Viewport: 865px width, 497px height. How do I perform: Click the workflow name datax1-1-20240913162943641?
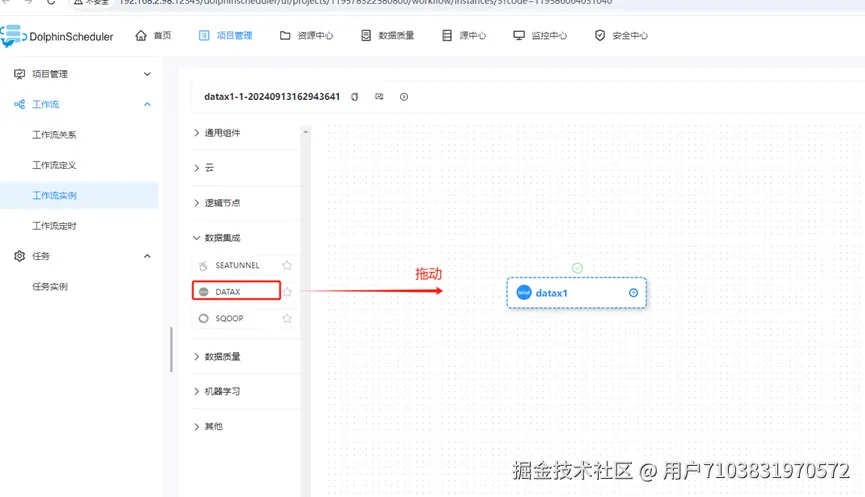(x=272, y=97)
